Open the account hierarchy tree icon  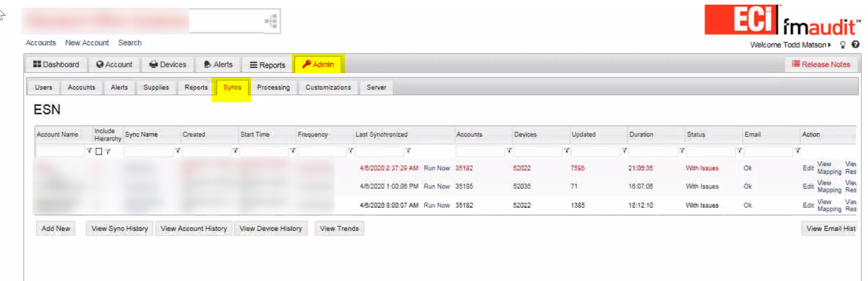tap(272, 21)
